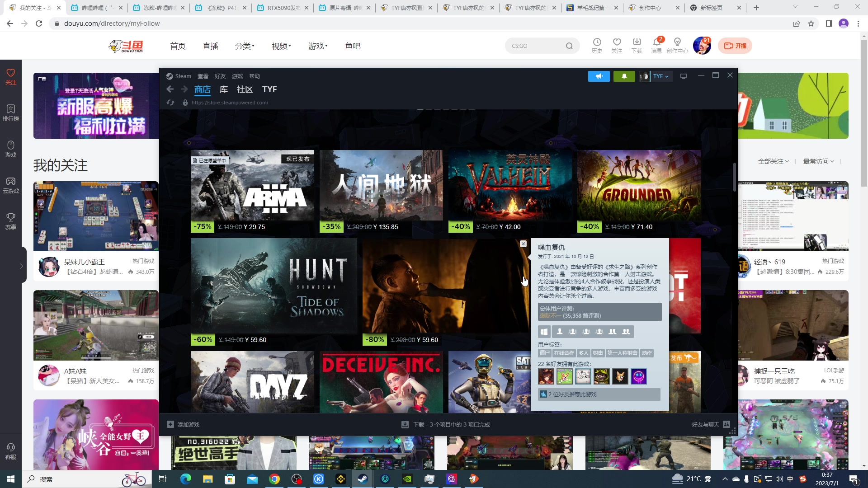
Task: Open the Deceive Inc. game capsule
Action: click(x=381, y=382)
